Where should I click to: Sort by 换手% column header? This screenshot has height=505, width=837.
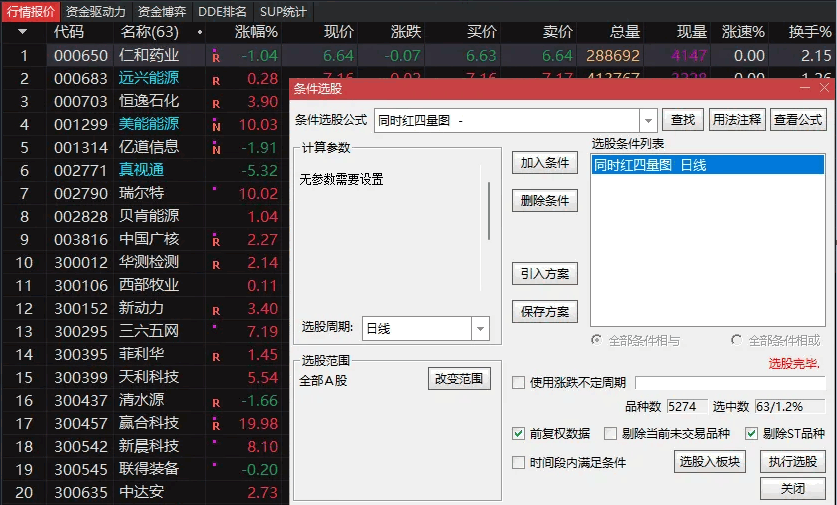(x=810, y=32)
